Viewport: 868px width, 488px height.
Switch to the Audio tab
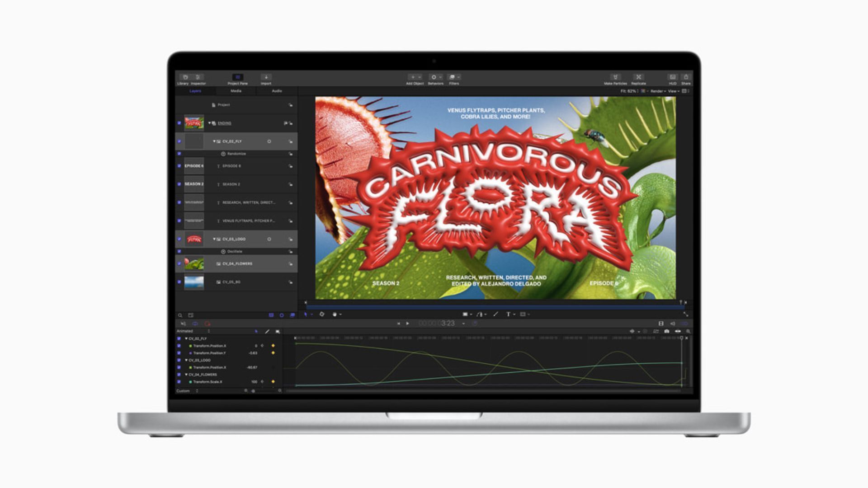coord(277,91)
